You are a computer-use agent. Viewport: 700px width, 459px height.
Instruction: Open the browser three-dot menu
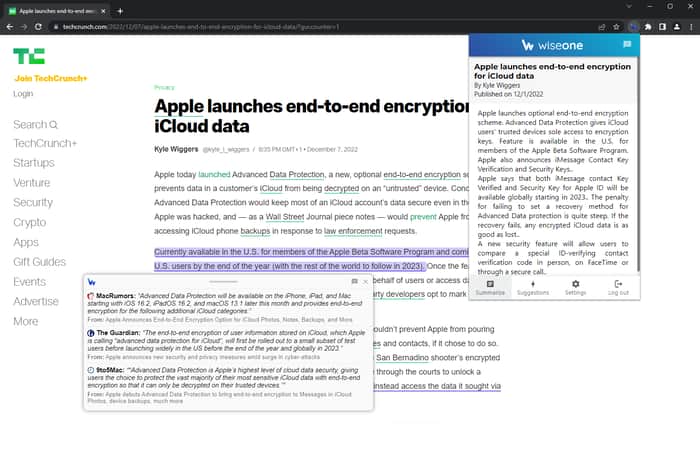tap(691, 27)
